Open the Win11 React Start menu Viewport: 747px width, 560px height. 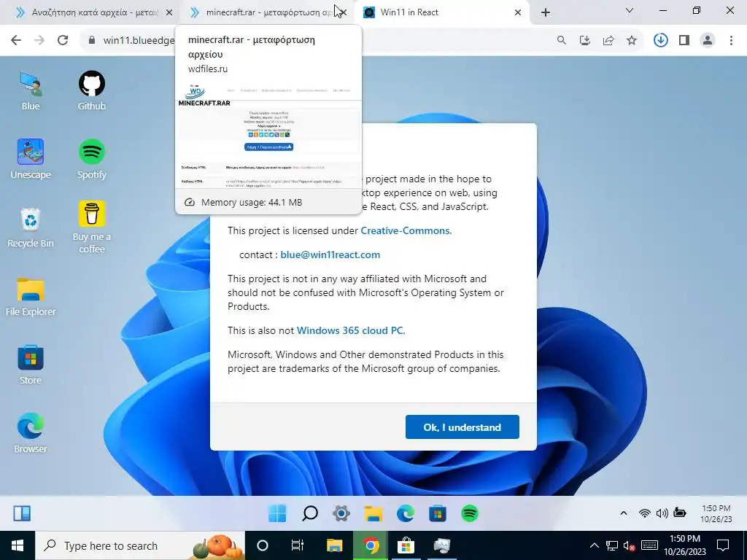point(277,513)
